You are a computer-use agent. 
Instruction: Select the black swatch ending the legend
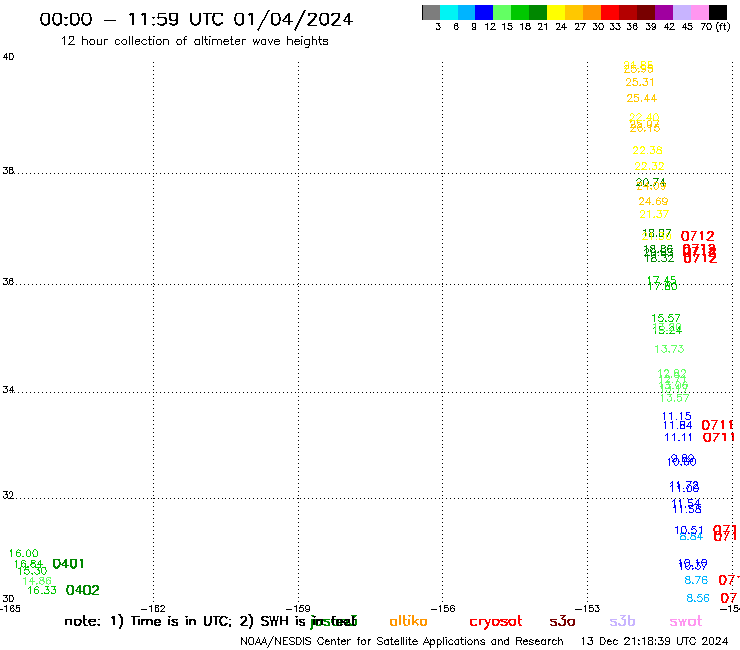[718, 12]
